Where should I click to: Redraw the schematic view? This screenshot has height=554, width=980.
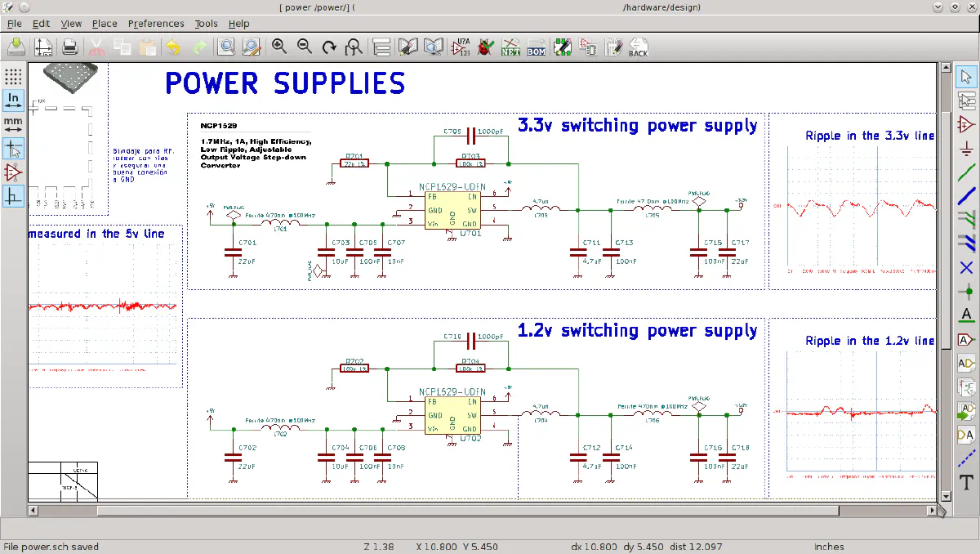coord(329,47)
